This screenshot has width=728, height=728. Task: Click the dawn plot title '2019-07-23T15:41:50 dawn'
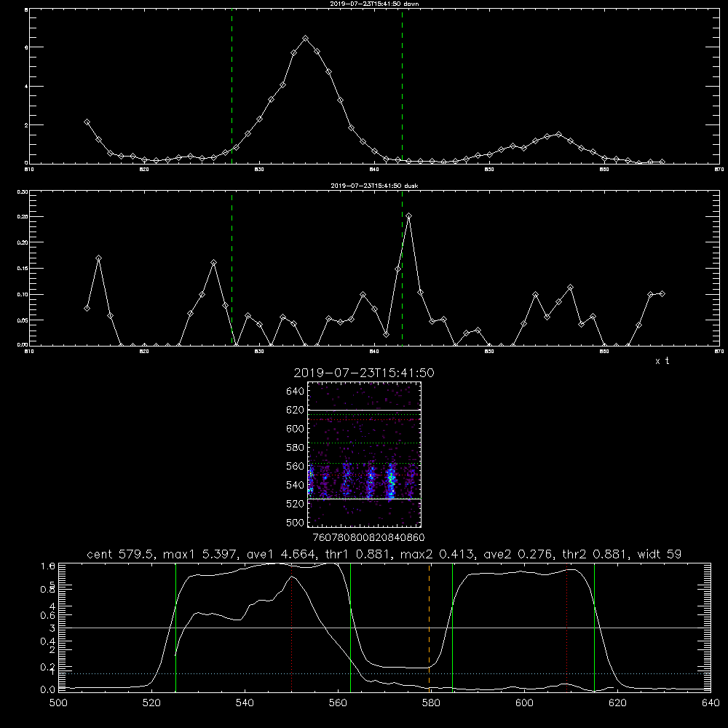[x=374, y=4]
